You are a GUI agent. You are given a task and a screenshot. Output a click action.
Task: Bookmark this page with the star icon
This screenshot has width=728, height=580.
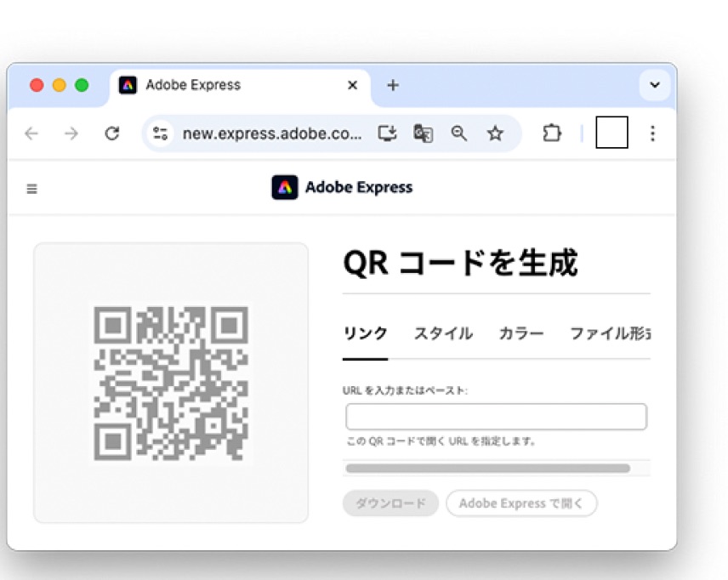(495, 134)
